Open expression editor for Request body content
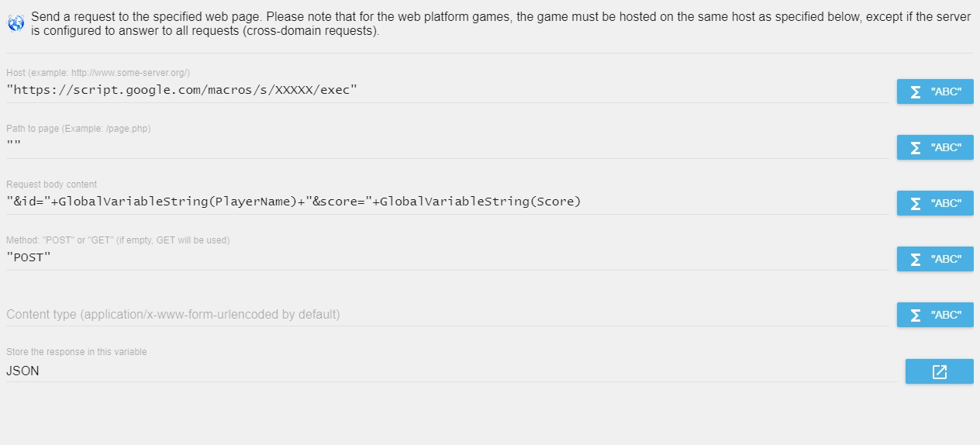This screenshot has height=445, width=980. [x=935, y=203]
